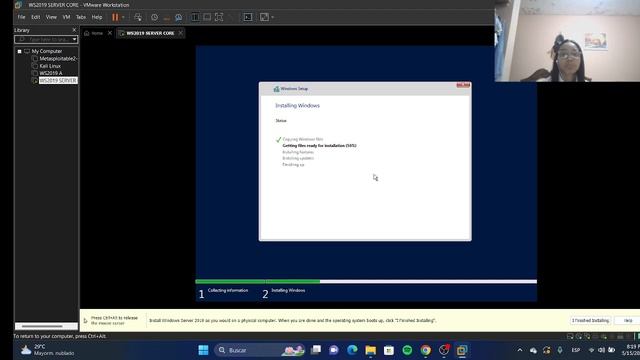Toggle the thumbnail bar view icon

[x=207, y=17]
